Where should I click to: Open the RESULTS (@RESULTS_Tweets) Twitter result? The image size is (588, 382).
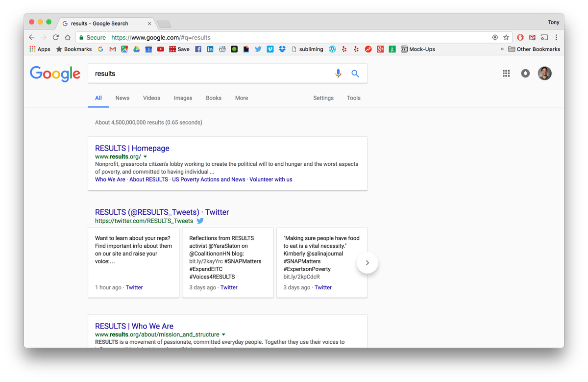click(x=162, y=212)
